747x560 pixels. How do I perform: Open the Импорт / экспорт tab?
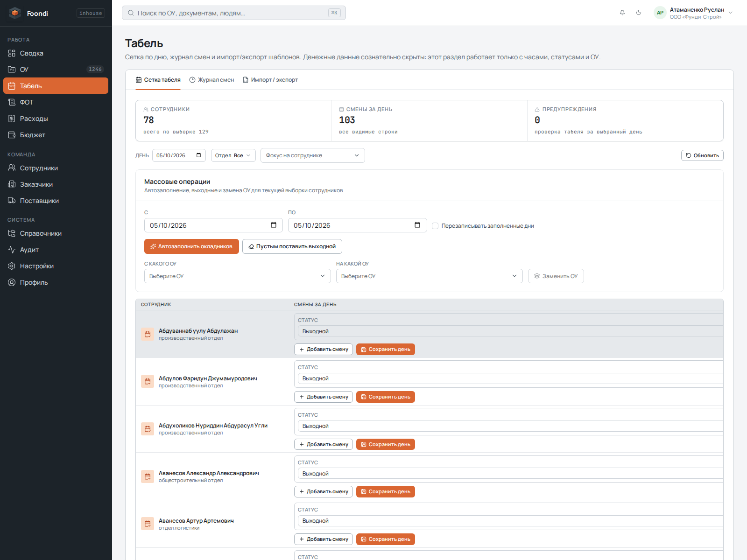(270, 80)
